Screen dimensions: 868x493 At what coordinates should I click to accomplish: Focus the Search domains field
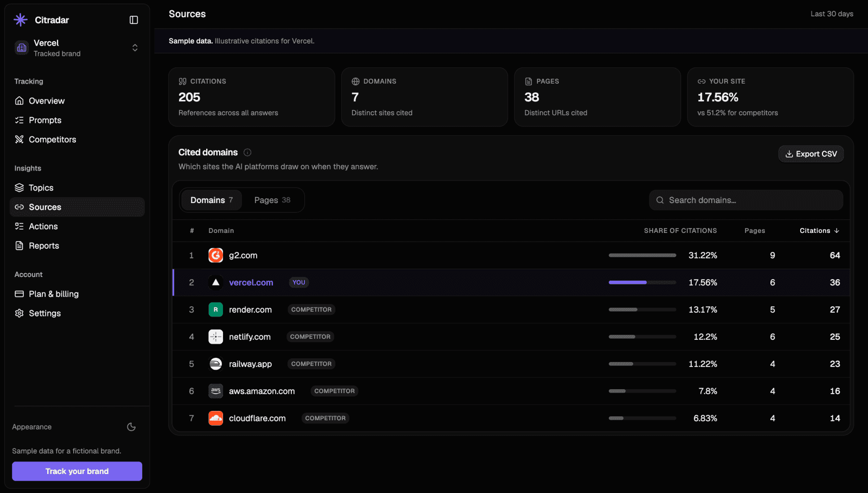click(x=746, y=200)
